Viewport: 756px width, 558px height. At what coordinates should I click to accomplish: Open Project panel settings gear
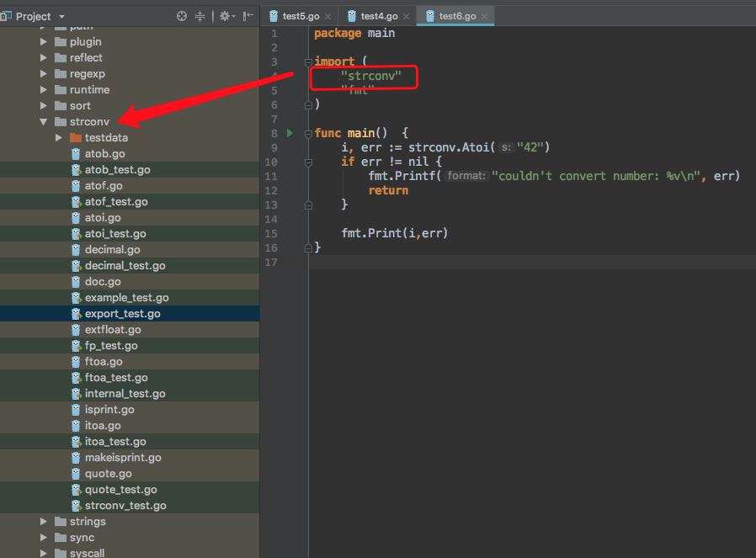pos(225,16)
